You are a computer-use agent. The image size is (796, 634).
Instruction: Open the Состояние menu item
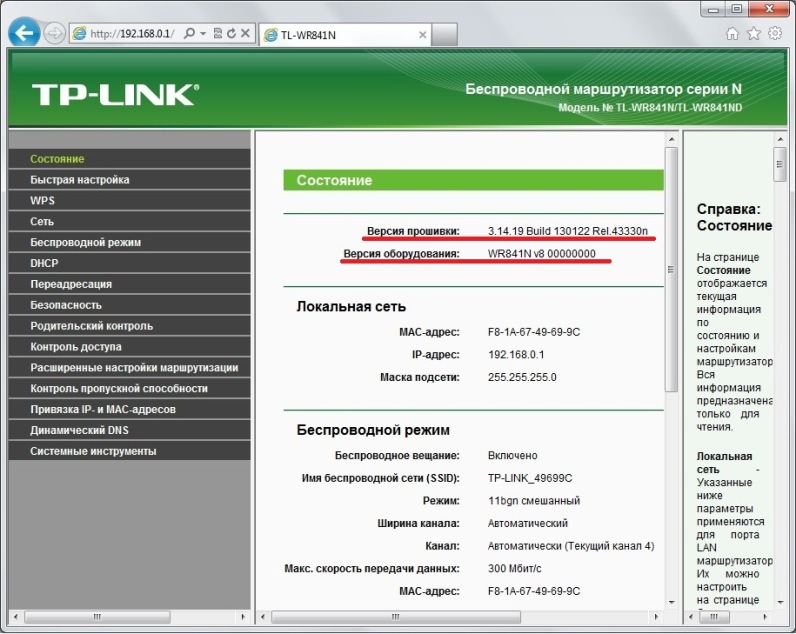tap(129, 159)
